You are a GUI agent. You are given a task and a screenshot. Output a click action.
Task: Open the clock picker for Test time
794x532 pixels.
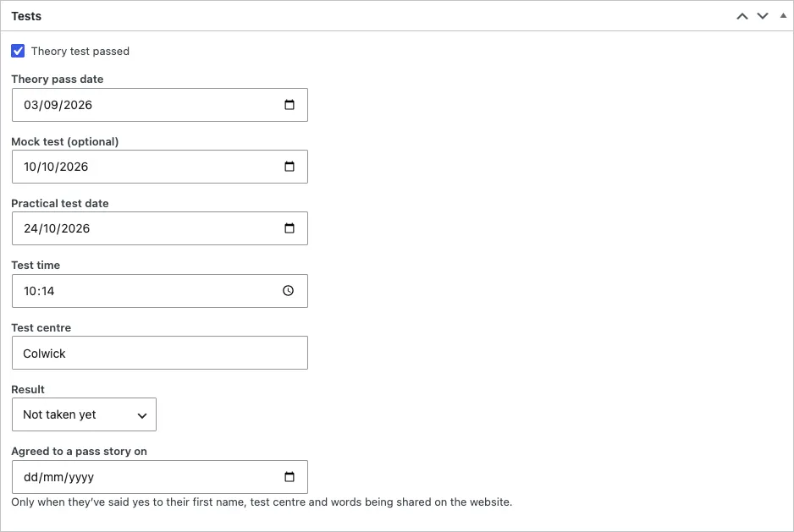288,291
